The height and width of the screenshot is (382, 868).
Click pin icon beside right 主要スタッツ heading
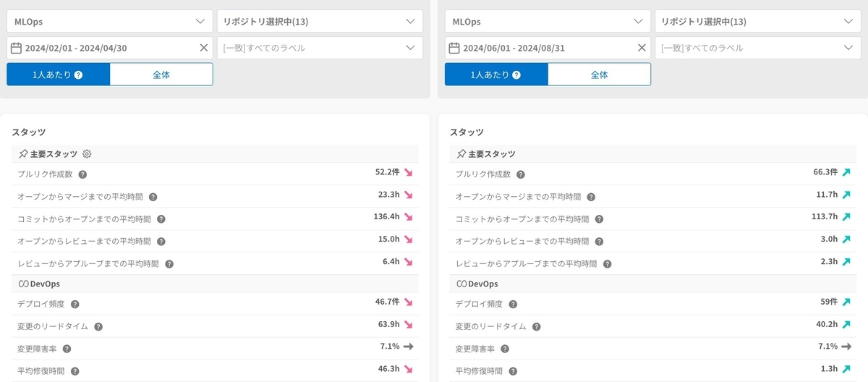click(x=461, y=154)
